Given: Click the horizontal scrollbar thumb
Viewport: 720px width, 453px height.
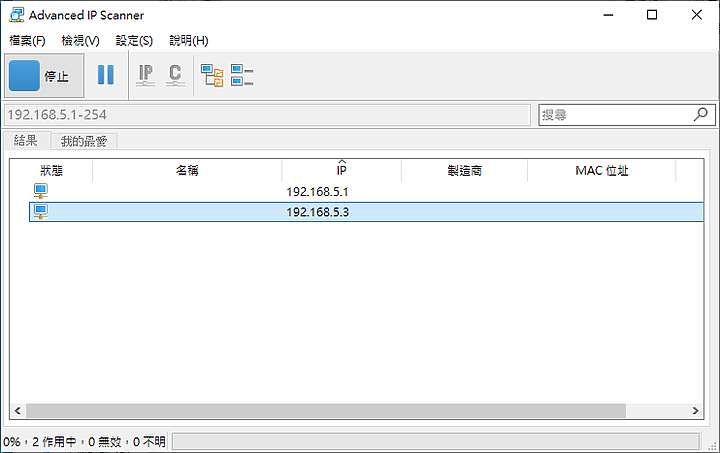Looking at the screenshot, I should (326, 411).
